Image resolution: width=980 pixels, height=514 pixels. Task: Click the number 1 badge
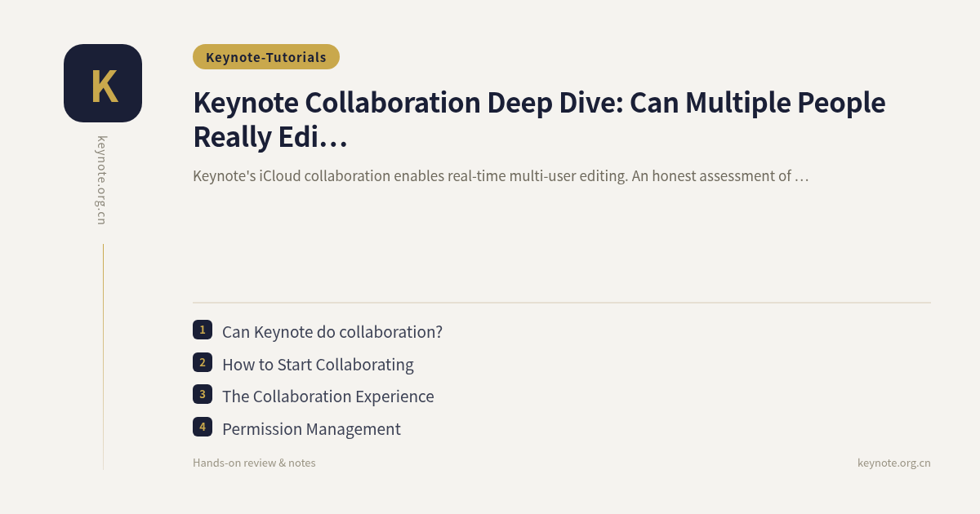point(203,330)
